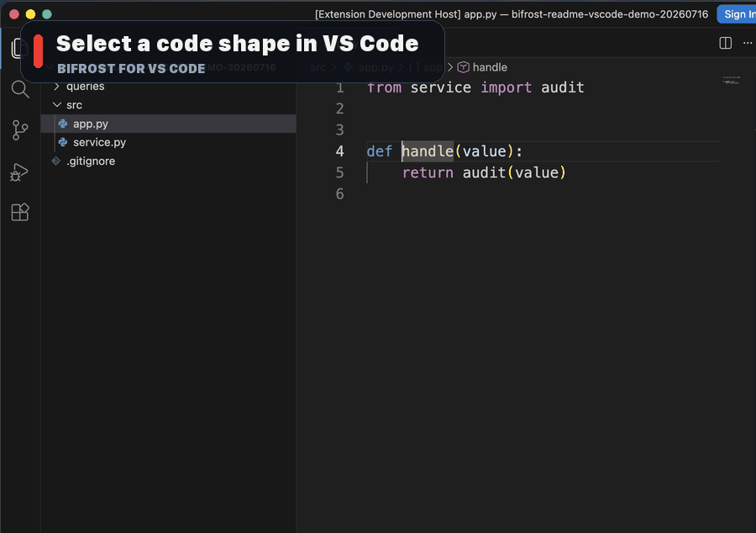Viewport: 756px width, 533px height.
Task: Click the Python icon beside app.py
Action: tap(63, 124)
